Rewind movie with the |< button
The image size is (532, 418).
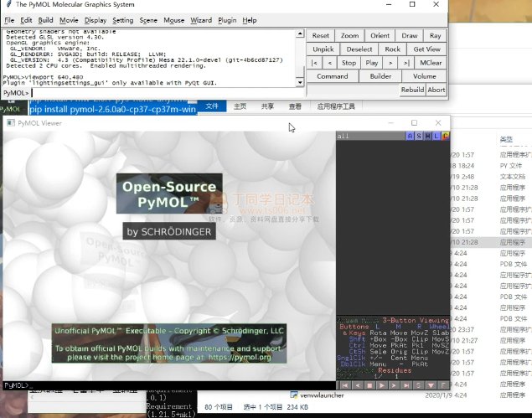314,63
